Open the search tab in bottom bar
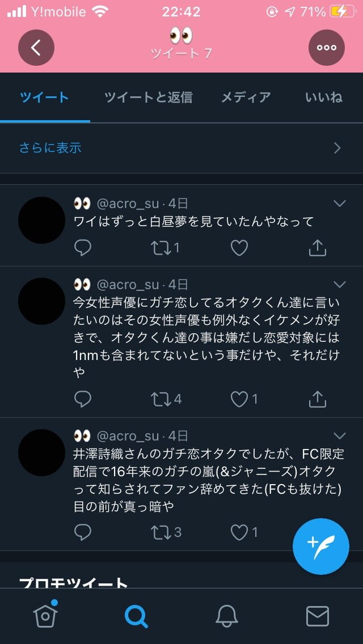The height and width of the screenshot is (644, 363). click(x=136, y=616)
